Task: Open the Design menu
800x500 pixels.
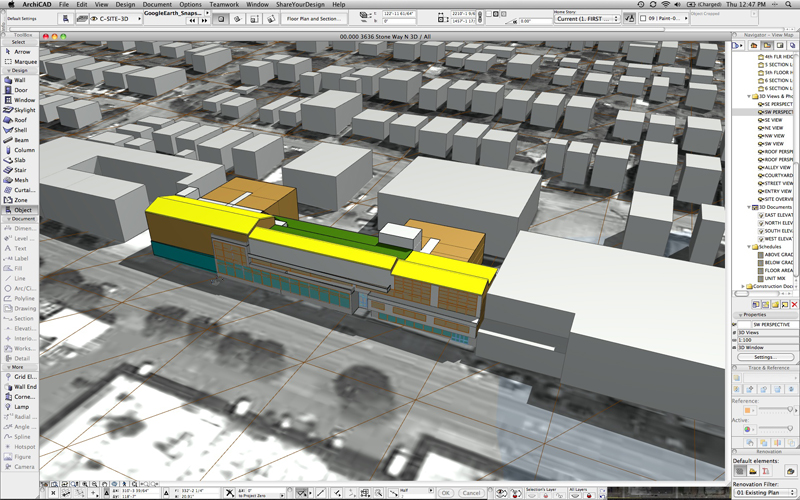Action: tap(125, 5)
